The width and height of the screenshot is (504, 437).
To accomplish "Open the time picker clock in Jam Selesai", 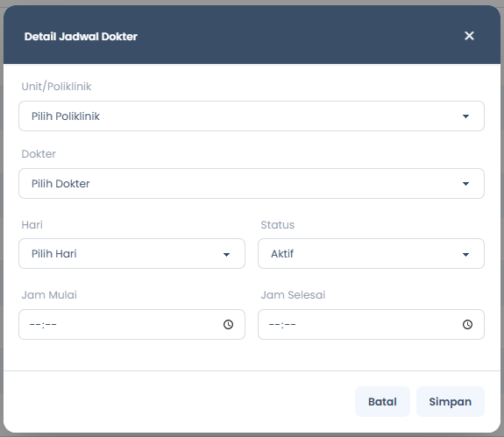I will click(467, 324).
